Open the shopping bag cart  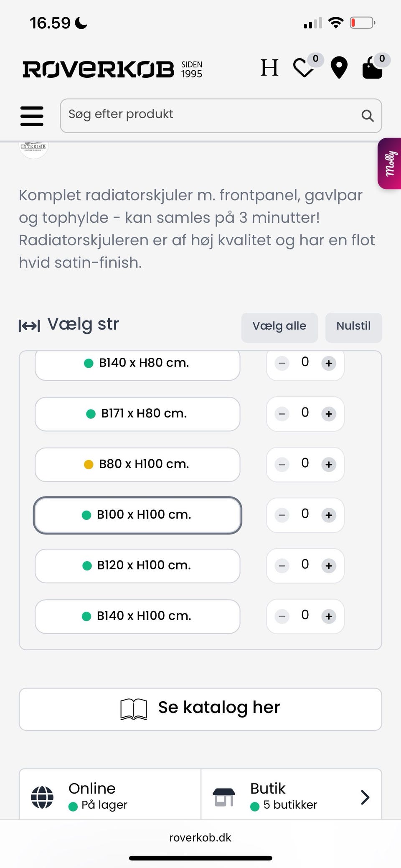[x=372, y=68]
